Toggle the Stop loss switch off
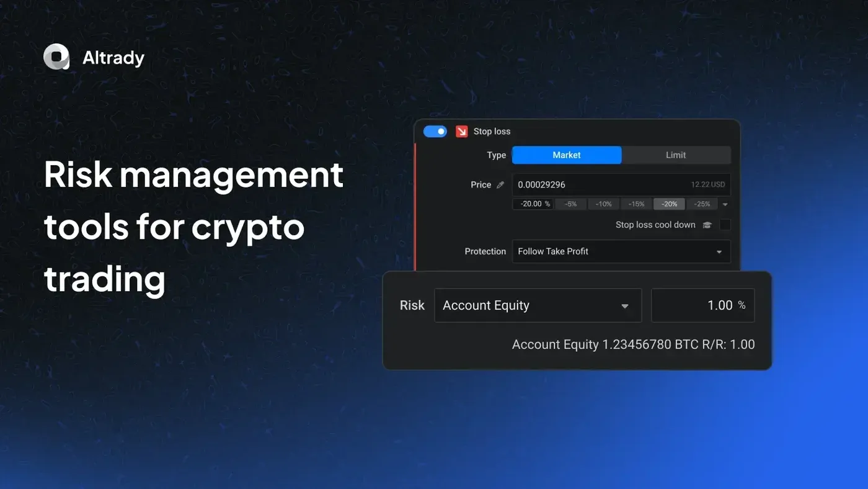The image size is (868, 489). 435,132
